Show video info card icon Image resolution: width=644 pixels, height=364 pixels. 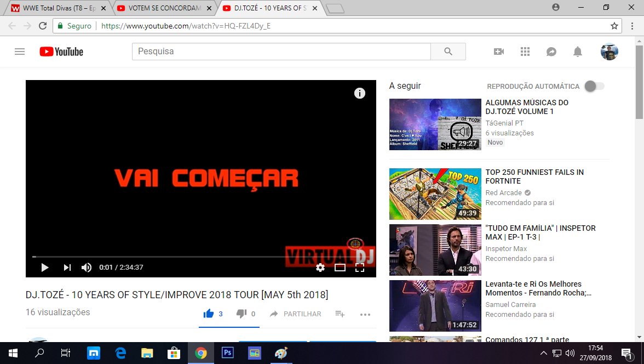[360, 93]
